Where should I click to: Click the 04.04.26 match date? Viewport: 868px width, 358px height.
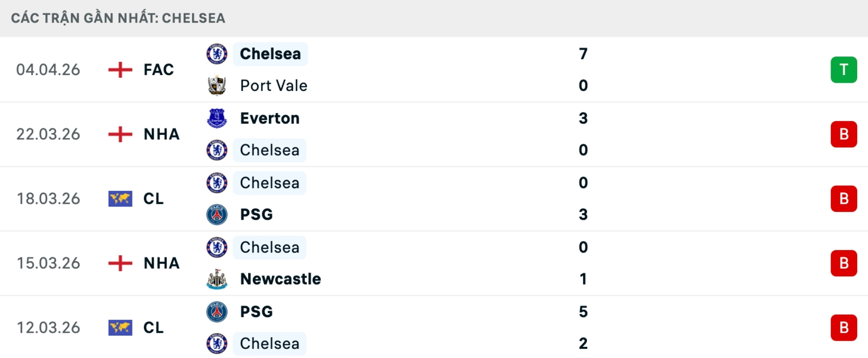click(x=48, y=70)
